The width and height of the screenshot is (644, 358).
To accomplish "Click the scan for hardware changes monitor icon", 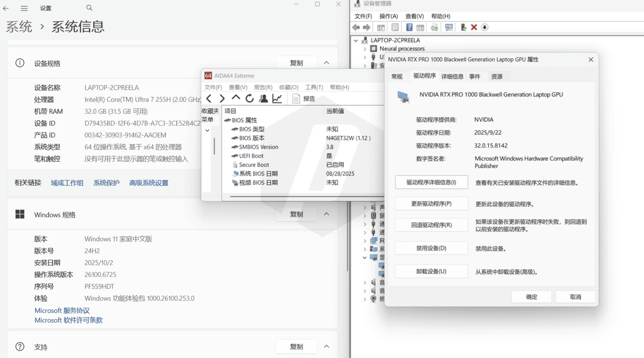I will tap(448, 27).
